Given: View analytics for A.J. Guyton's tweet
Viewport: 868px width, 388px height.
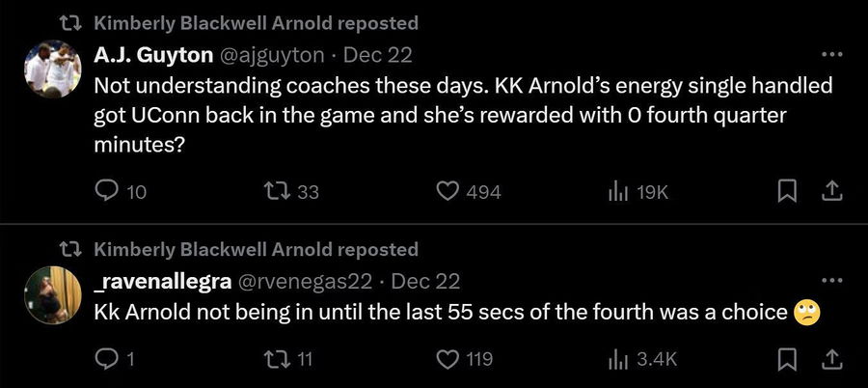Looking at the screenshot, I should pyautogui.click(x=618, y=192).
